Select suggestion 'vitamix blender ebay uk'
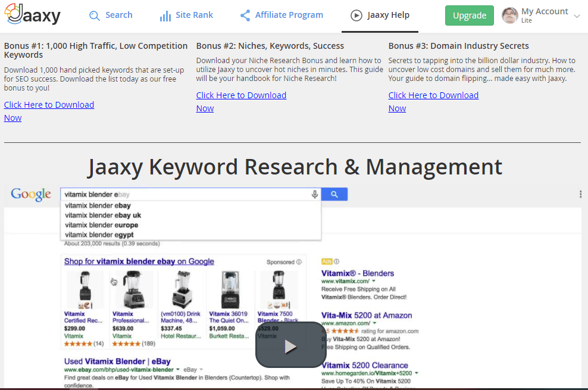 point(103,216)
